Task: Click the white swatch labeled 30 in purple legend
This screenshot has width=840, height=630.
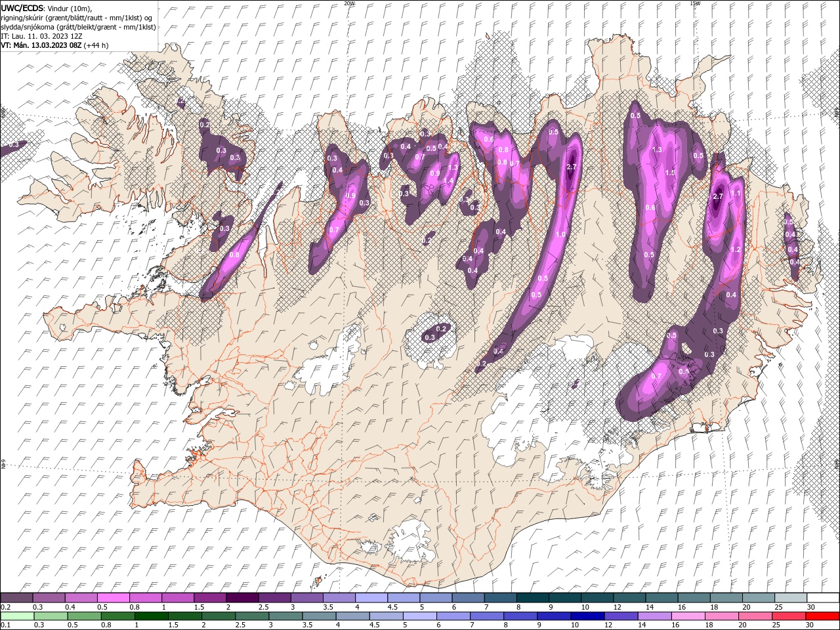Action: point(823,598)
